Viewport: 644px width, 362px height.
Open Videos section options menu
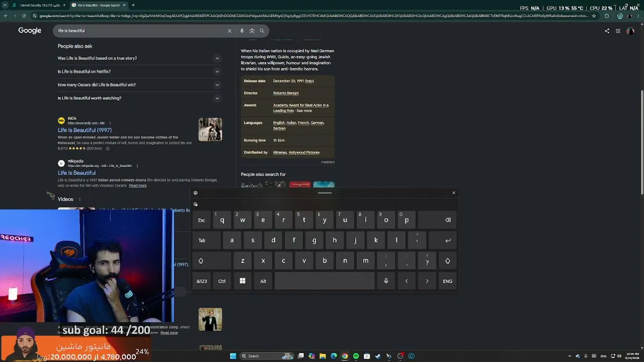(79, 200)
